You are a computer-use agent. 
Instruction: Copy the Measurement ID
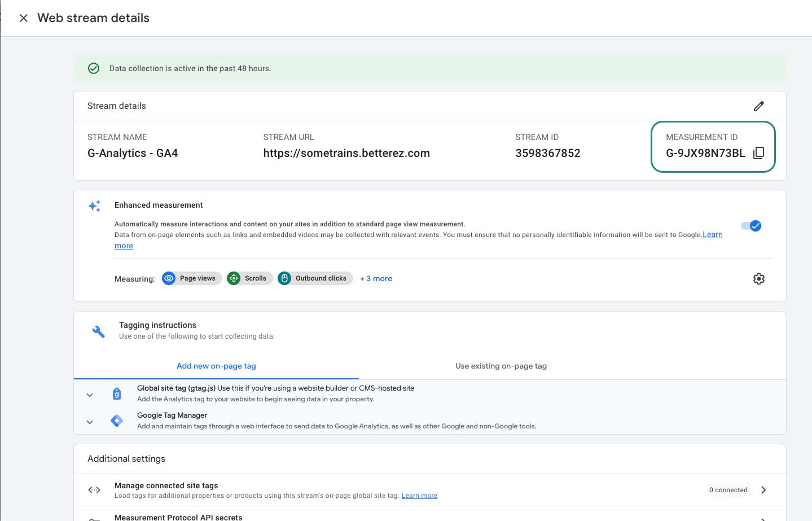759,153
